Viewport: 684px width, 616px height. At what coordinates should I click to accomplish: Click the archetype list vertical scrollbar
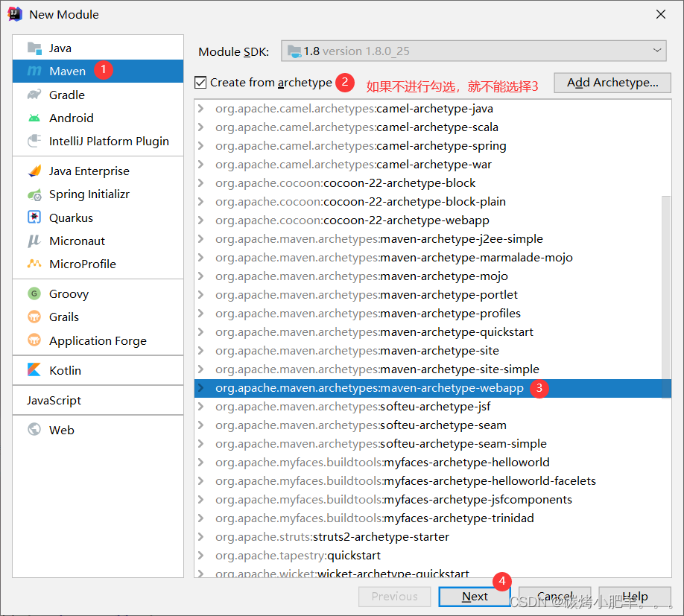point(665,297)
